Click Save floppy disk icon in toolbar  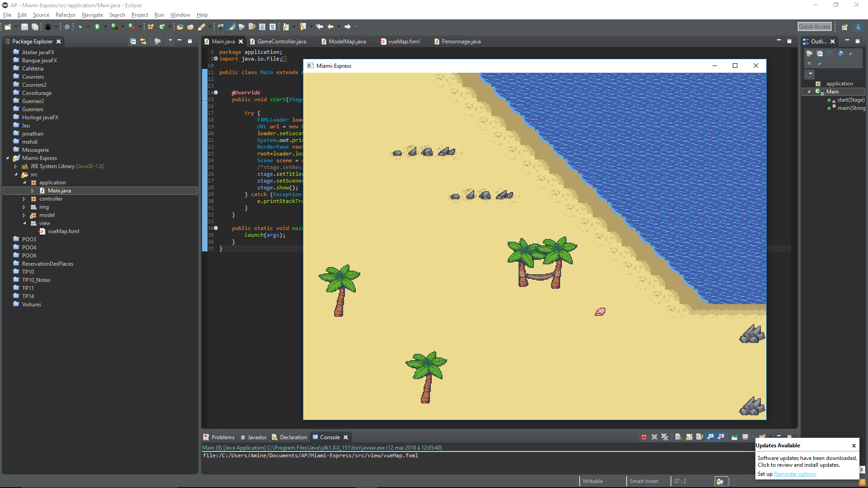click(24, 27)
